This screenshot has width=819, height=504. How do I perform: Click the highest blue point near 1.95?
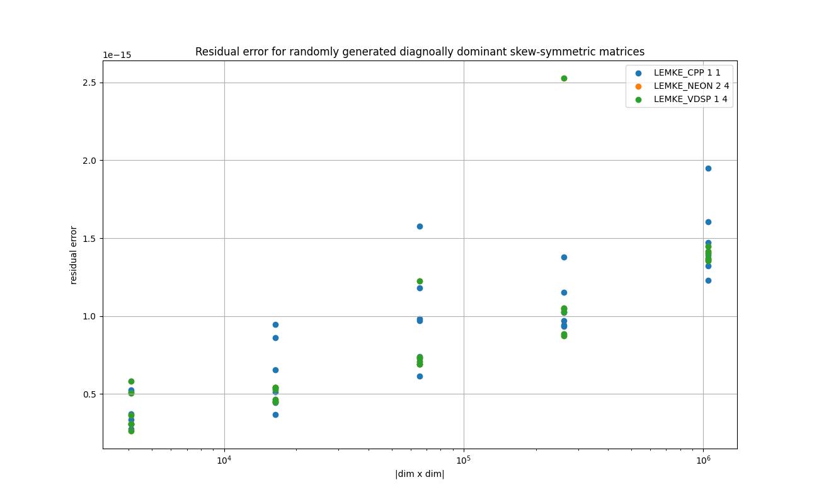click(x=708, y=168)
